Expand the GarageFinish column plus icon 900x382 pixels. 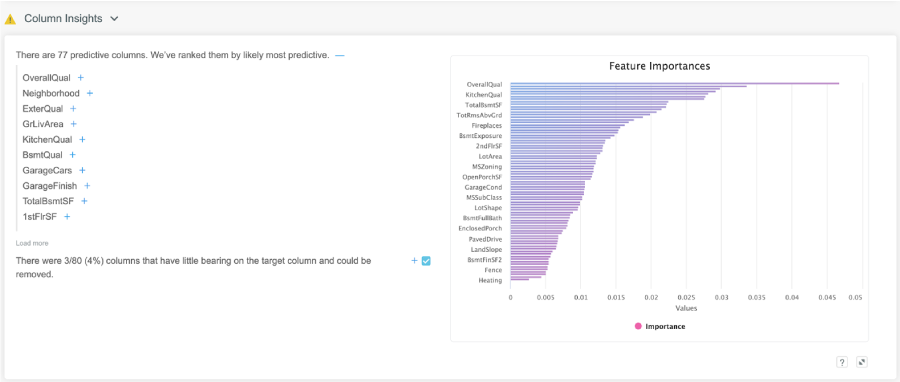point(87,186)
